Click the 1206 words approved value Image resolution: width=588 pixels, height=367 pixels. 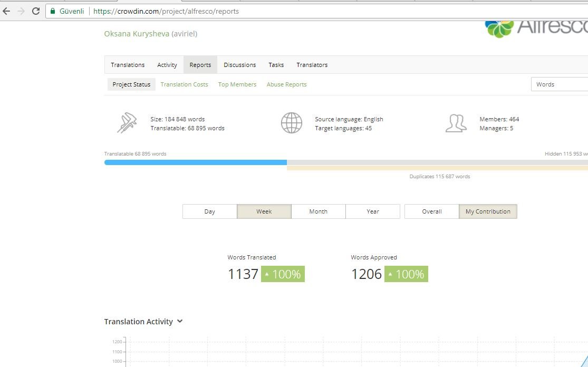(x=367, y=274)
